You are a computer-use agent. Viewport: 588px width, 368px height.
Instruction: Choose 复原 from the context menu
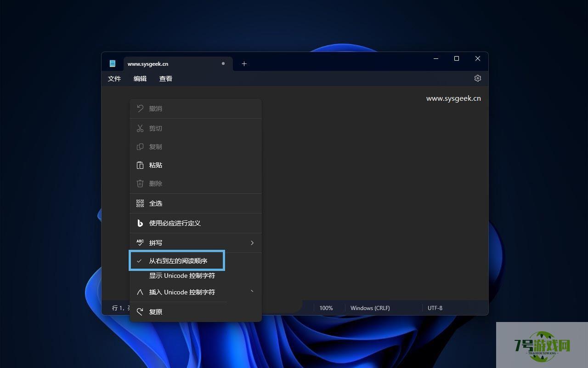click(196, 312)
